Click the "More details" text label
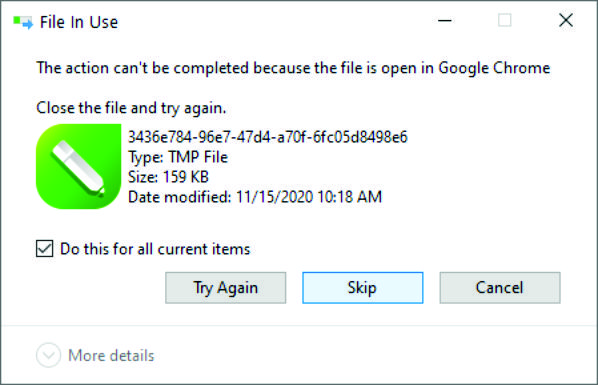This screenshot has height=385, width=598. (x=111, y=356)
